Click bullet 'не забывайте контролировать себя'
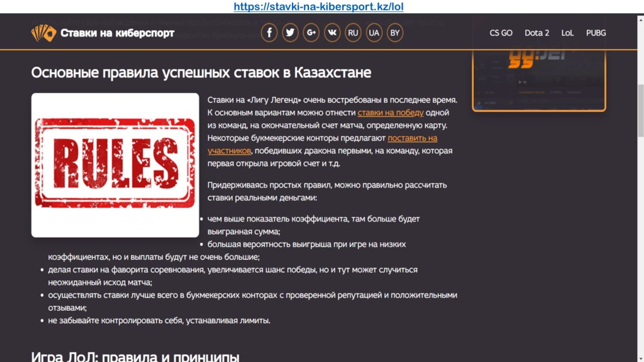 (159, 321)
